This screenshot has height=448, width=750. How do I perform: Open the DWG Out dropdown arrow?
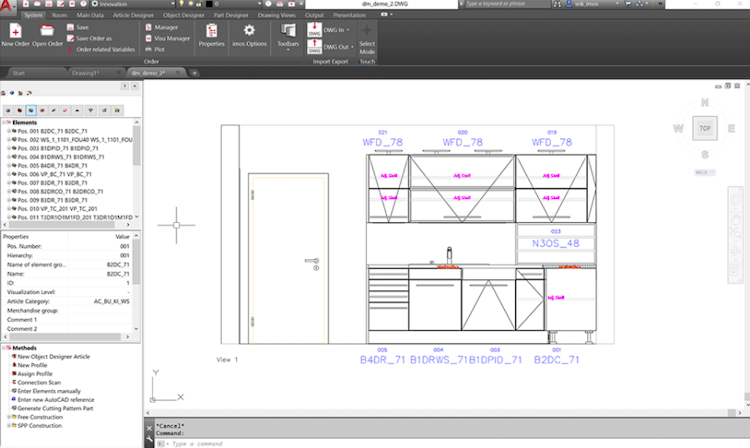point(353,47)
